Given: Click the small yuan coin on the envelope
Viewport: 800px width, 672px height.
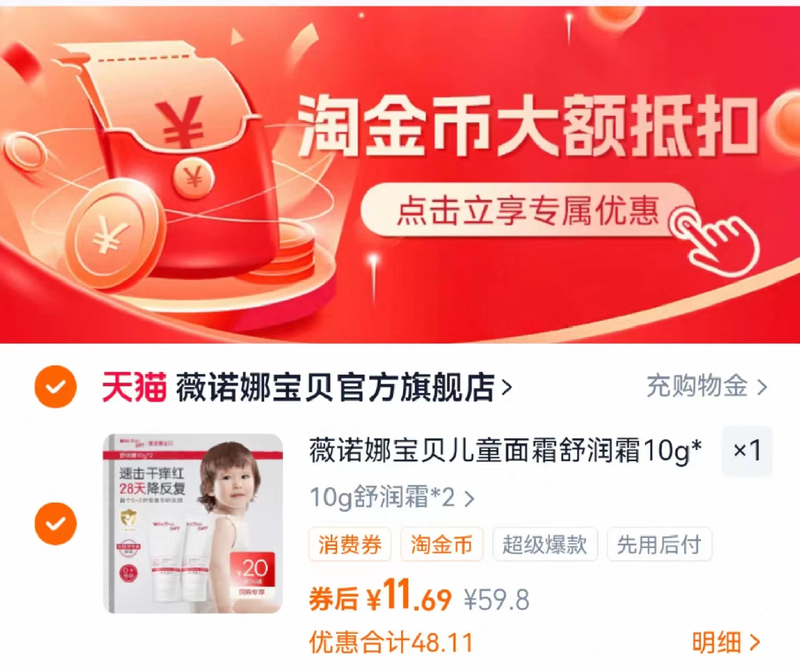Looking at the screenshot, I should pos(194,178).
